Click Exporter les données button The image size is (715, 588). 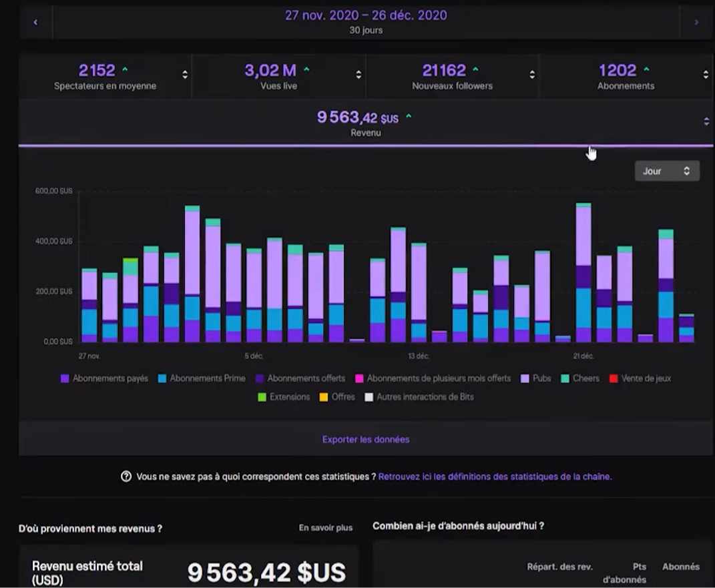coord(366,439)
